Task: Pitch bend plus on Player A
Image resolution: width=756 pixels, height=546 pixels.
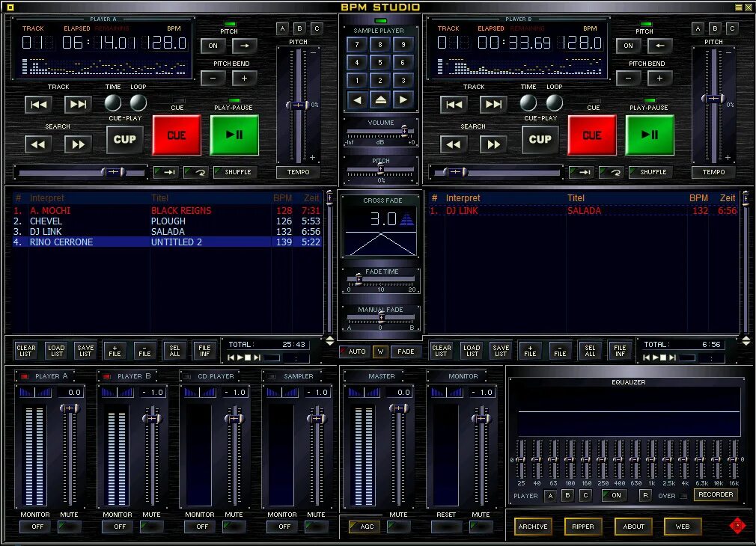Action: 245,78
